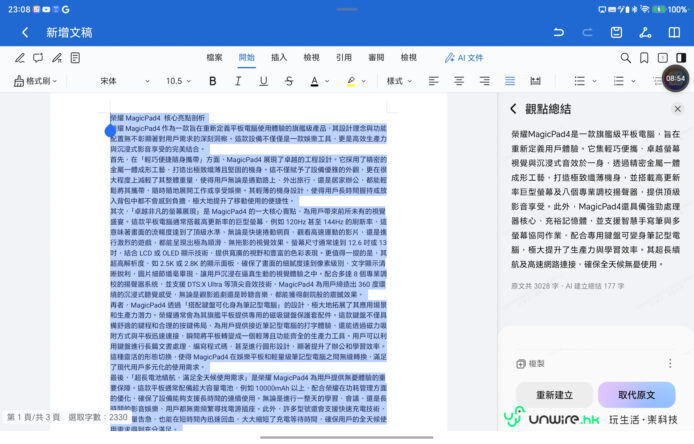Screen dimensions: 694x444
Task: Toggle italic formatting
Action: [238, 81]
